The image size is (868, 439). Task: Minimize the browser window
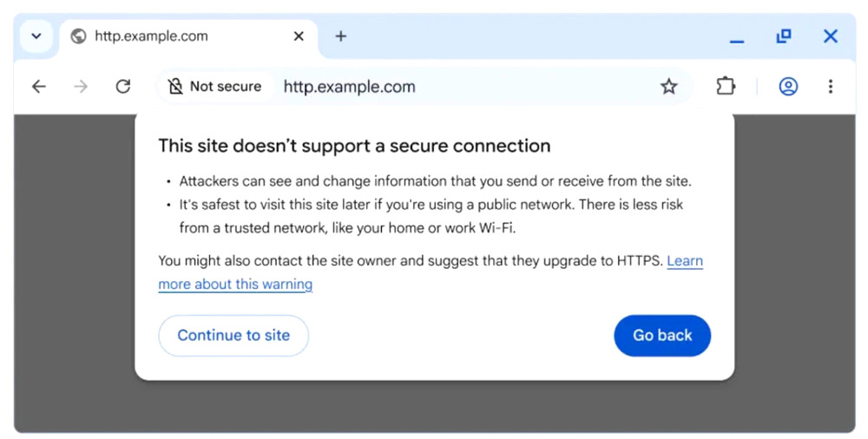737,37
